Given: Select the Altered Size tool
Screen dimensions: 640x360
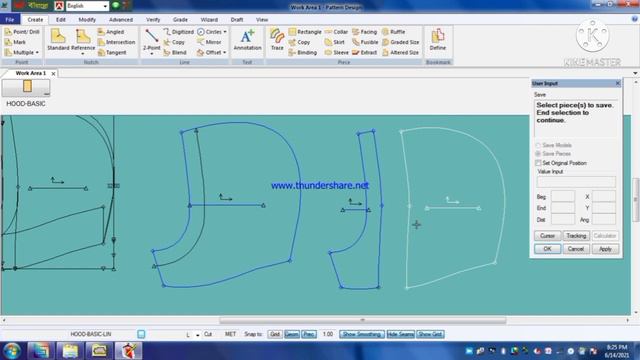Looking at the screenshot, I should point(401,53).
